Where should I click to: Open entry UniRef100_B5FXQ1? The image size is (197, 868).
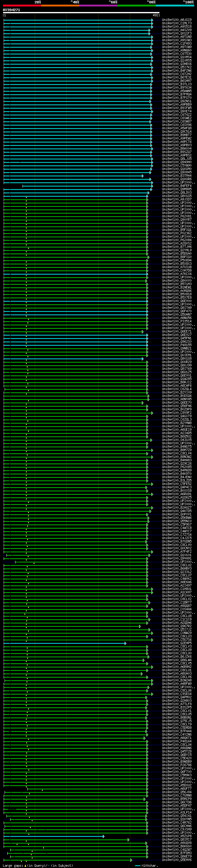pos(177,230)
